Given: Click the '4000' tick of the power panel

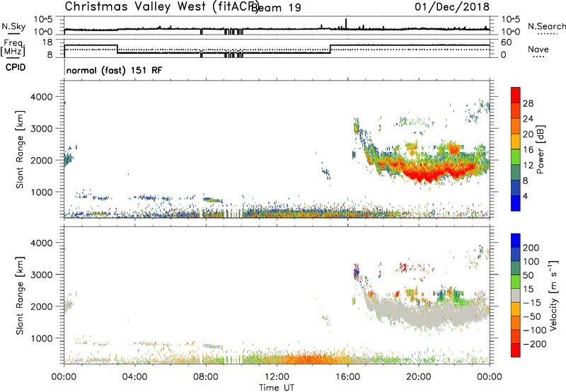Looking at the screenshot, I should 42,97.
